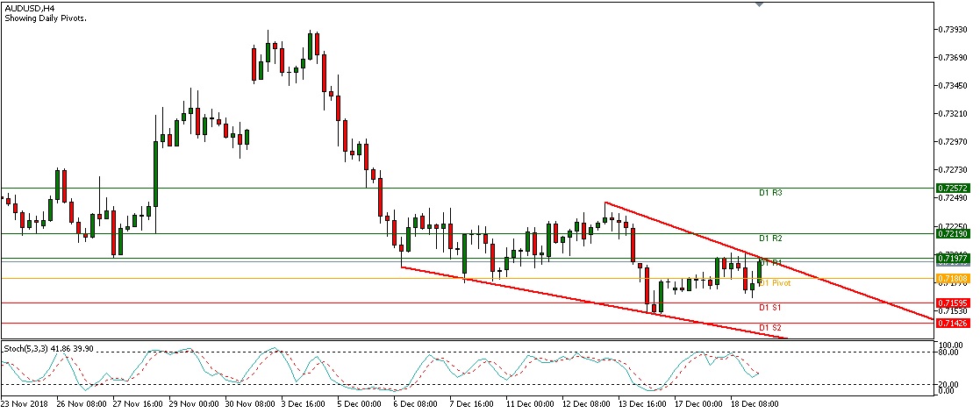The image size is (980, 413).
Task: Select the D1 R2 resistance label
Action: [770, 238]
